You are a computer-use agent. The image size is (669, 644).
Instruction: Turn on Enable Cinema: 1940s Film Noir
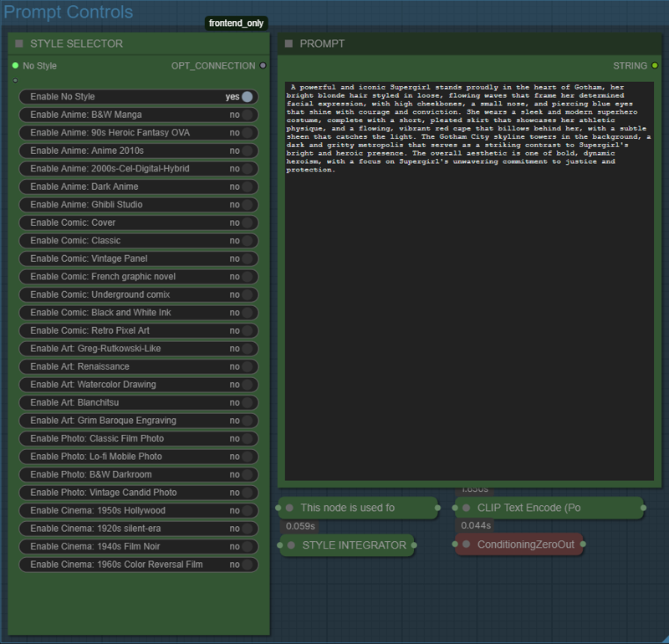[247, 546]
